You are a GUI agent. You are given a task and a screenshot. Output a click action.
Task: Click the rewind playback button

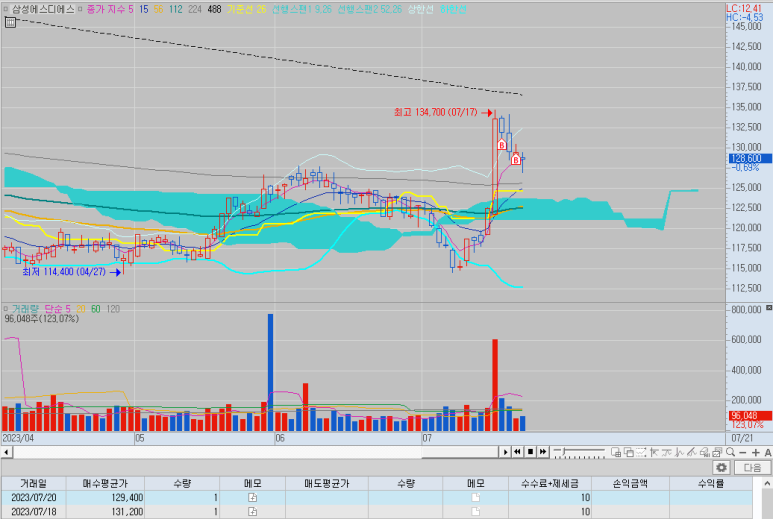517,451
